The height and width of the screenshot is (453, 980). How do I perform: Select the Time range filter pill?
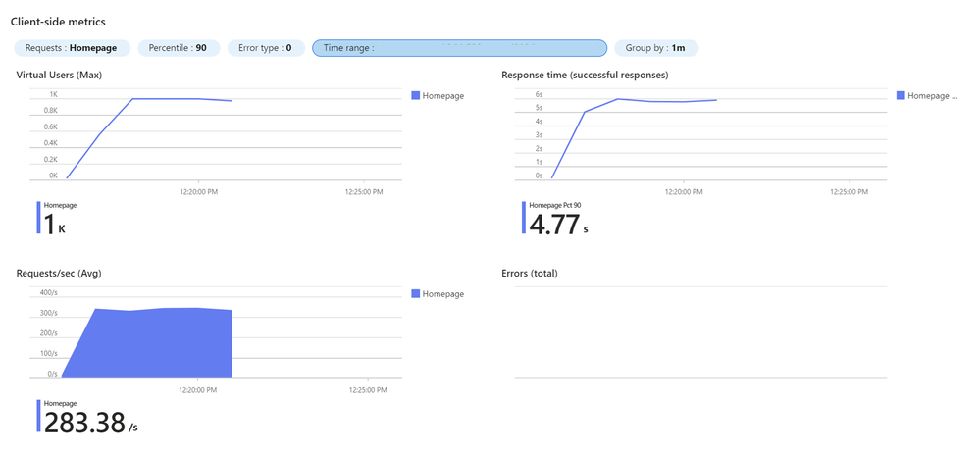(459, 48)
